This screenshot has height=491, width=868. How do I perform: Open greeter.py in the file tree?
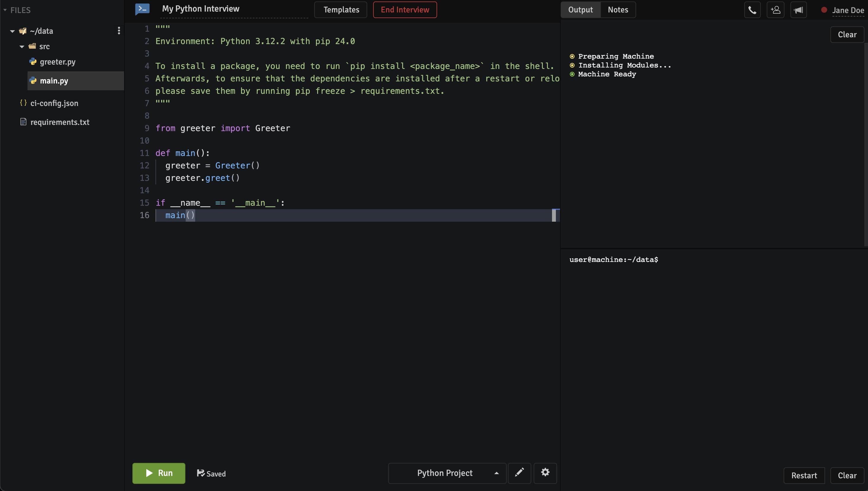tap(57, 62)
